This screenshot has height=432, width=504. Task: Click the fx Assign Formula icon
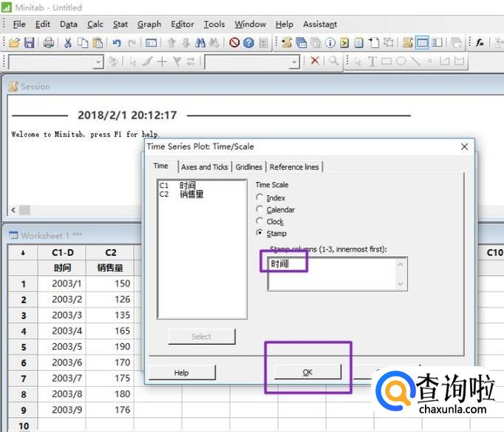[x=480, y=42]
